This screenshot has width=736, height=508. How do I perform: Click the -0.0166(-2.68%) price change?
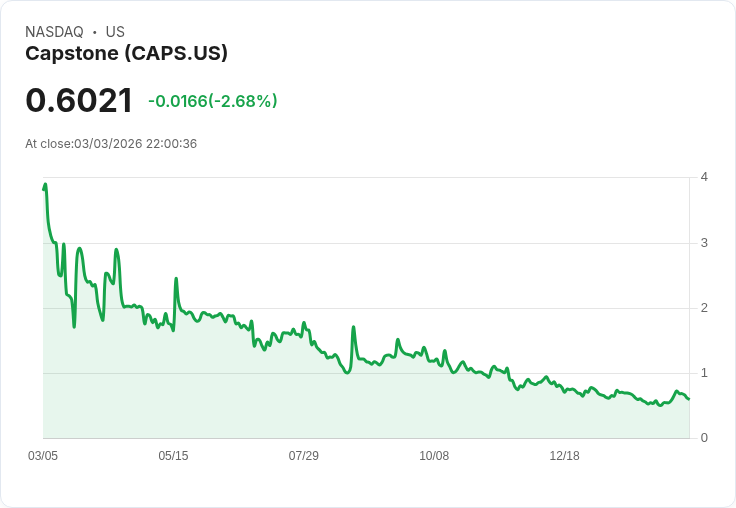point(212,101)
